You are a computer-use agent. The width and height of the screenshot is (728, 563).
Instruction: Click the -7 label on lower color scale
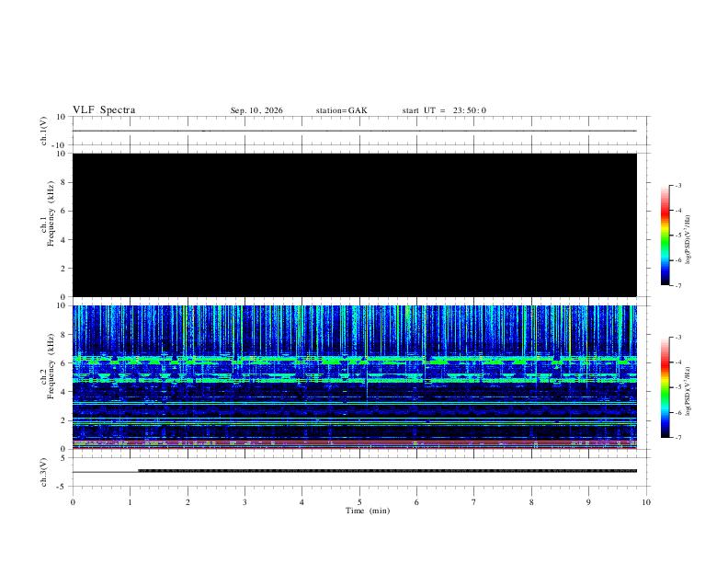[x=677, y=438]
